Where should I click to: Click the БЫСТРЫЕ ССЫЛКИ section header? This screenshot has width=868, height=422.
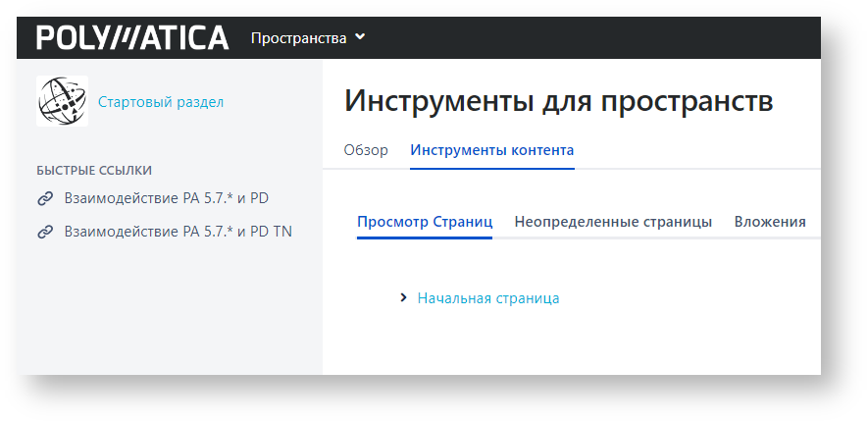(x=94, y=170)
